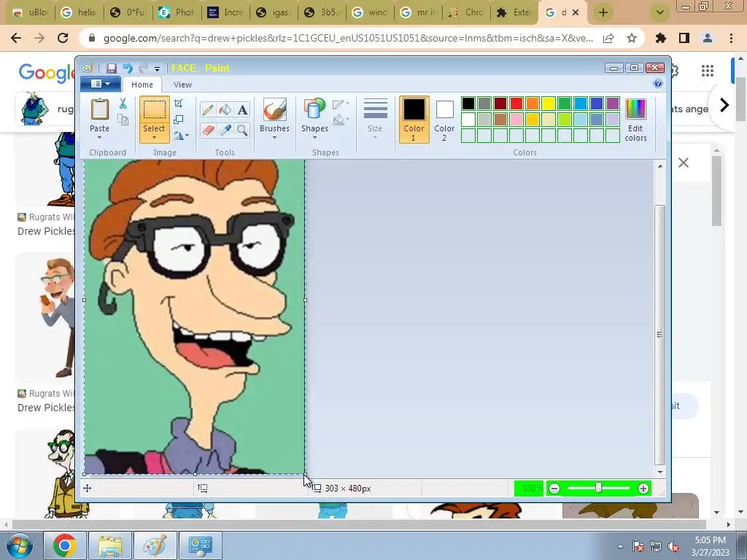Switch to the helix Chrome tab

coord(79,13)
